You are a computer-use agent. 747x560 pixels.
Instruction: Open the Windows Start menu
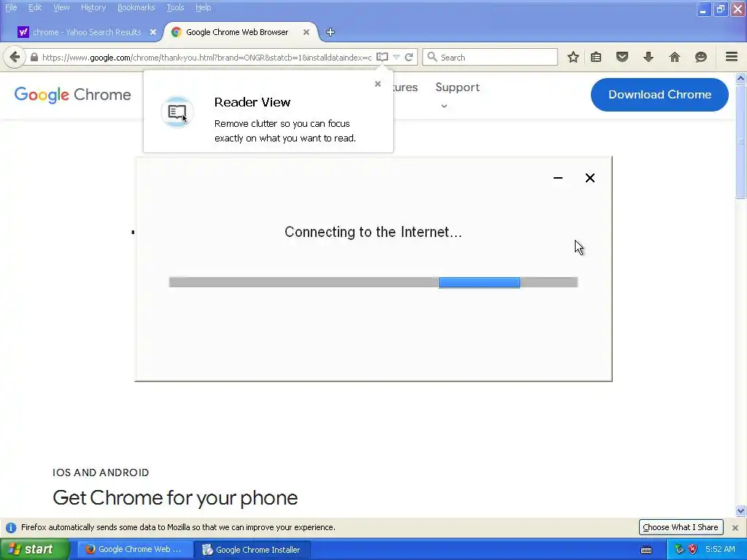tap(35, 549)
